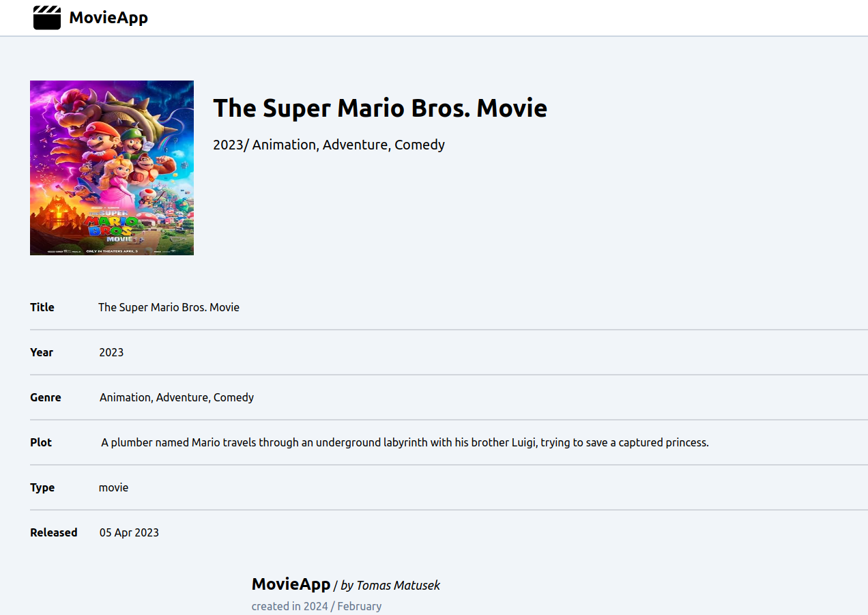Click the Genre row label
The height and width of the screenshot is (615, 868).
tap(46, 397)
